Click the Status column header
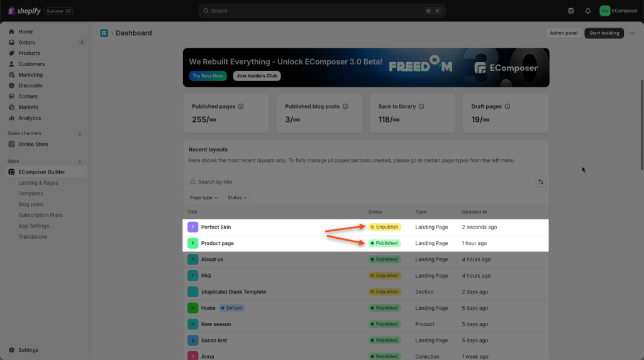This screenshot has height=360, width=644. click(375, 212)
